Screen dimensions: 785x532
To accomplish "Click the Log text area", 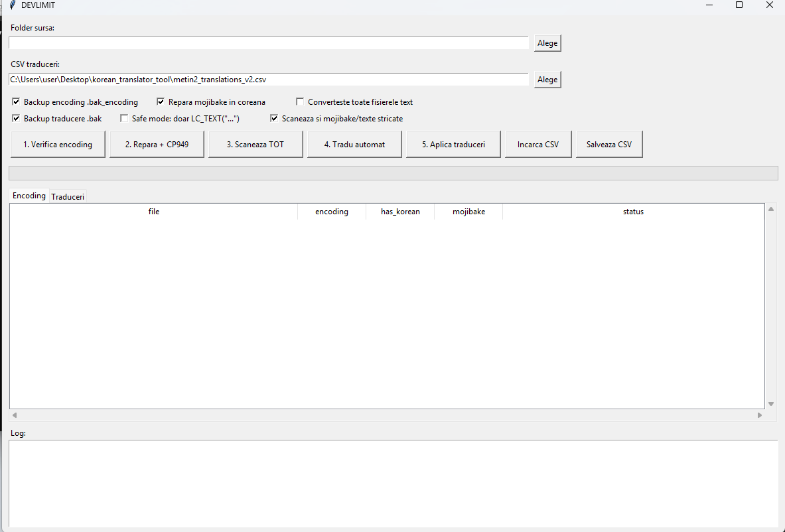I will (x=393, y=484).
